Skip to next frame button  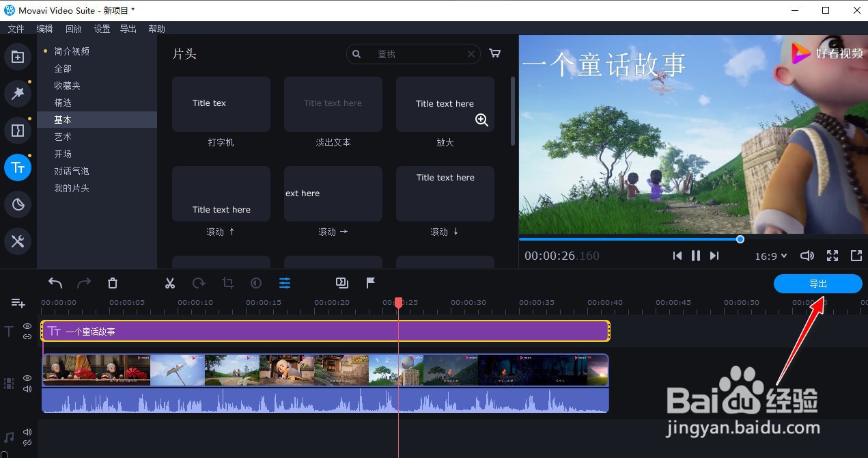[x=714, y=256]
